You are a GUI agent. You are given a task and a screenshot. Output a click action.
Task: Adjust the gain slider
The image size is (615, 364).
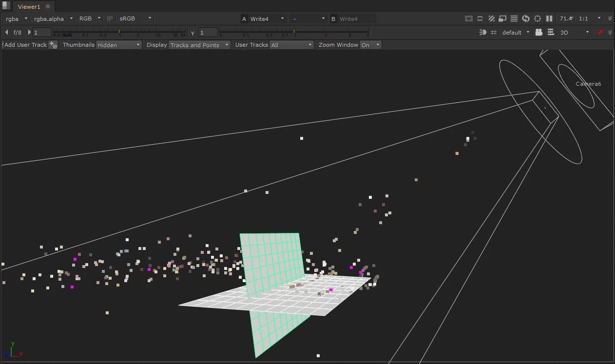click(119, 32)
